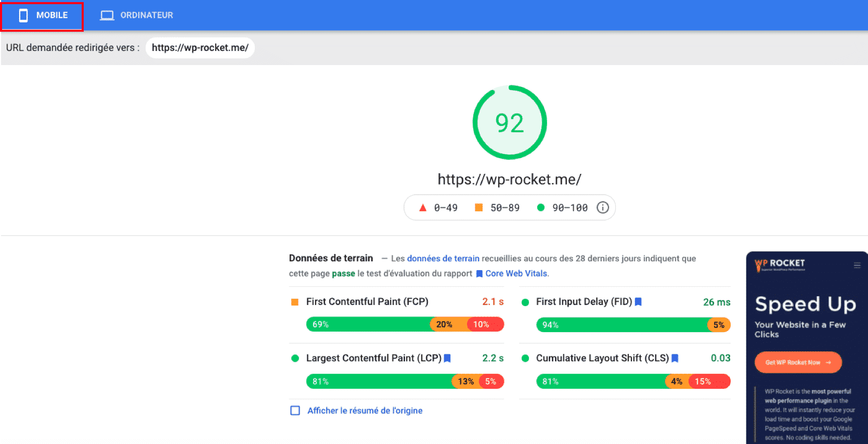The height and width of the screenshot is (444, 868).
Task: Click the Cumulative Layout Shift distribution bar
Action: (633, 382)
